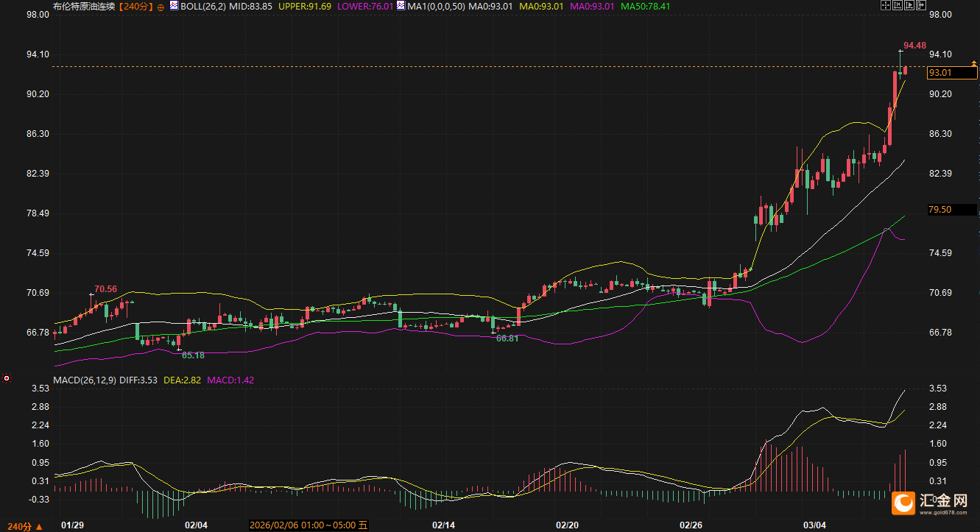This screenshot has width=980, height=532.
Task: Click the 布伦特原油连续 instrument name
Action: [x=85, y=6]
